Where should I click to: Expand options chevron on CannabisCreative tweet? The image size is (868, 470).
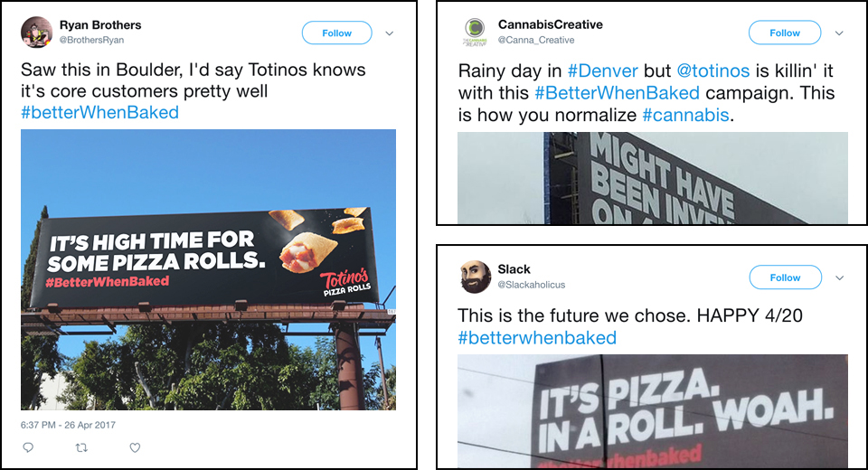click(839, 33)
